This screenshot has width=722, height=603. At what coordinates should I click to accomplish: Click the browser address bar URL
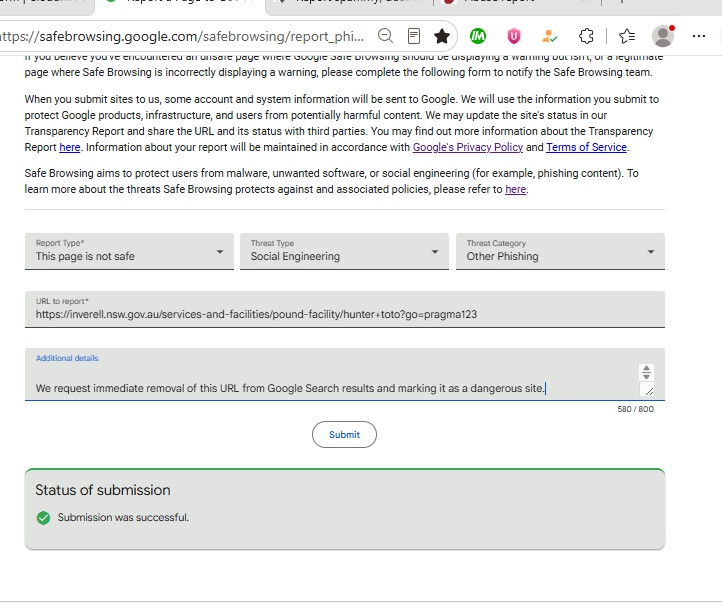182,36
